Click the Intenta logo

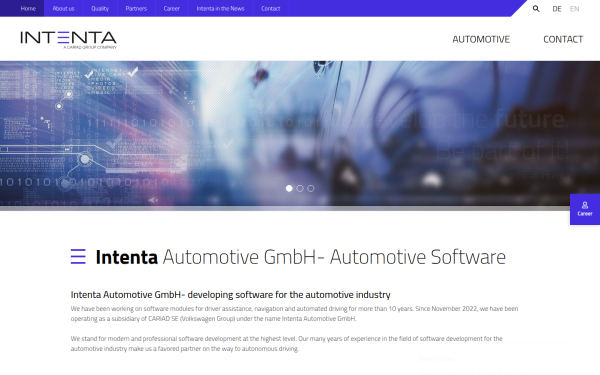pyautogui.click(x=68, y=39)
